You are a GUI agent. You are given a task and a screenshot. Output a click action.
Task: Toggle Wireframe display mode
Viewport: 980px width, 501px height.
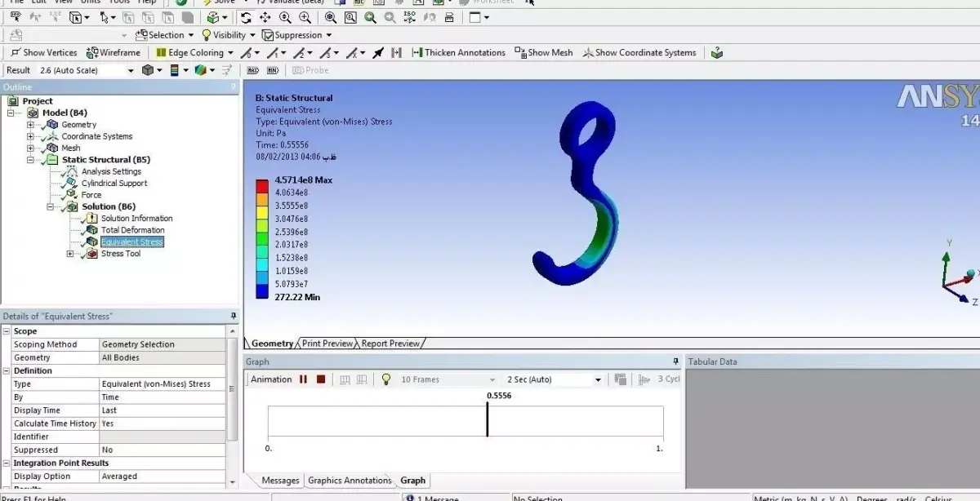[x=114, y=53]
